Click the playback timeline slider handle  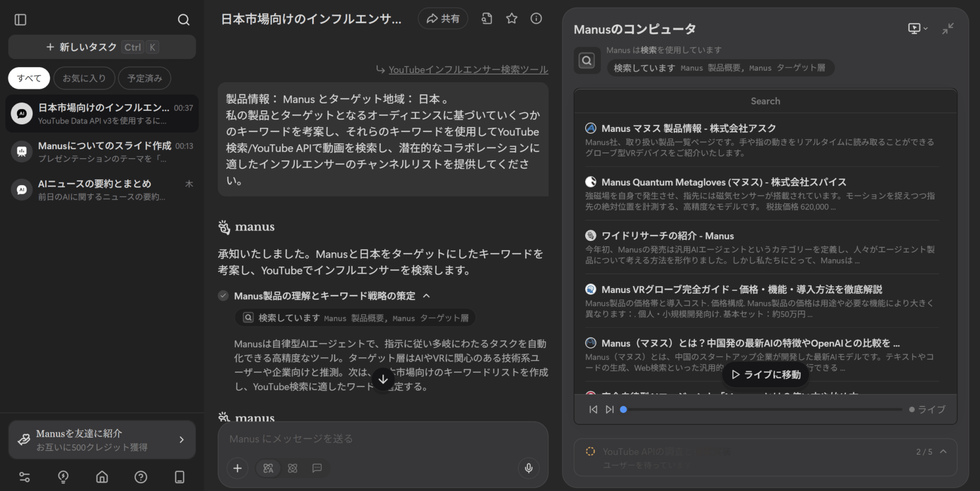(623, 409)
